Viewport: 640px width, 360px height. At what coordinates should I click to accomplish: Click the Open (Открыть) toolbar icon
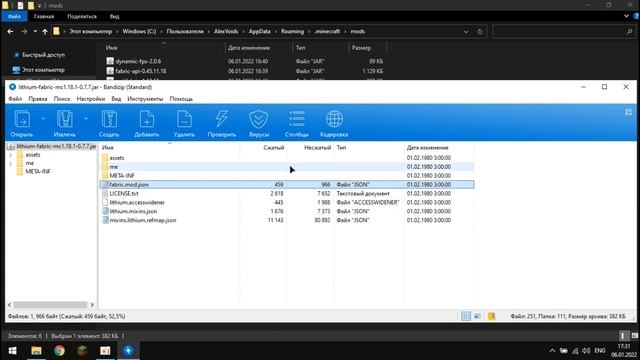point(22,123)
